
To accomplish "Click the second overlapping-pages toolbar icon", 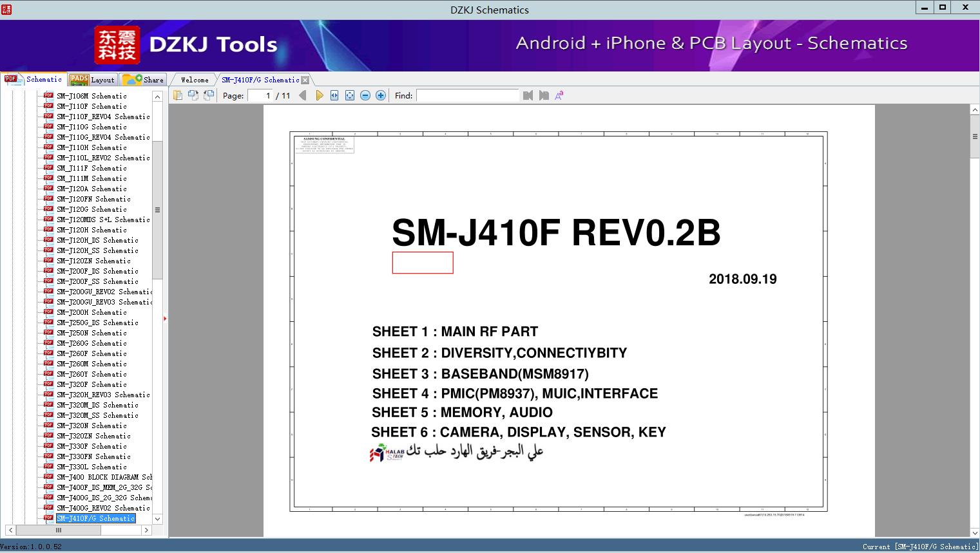I will (x=193, y=95).
